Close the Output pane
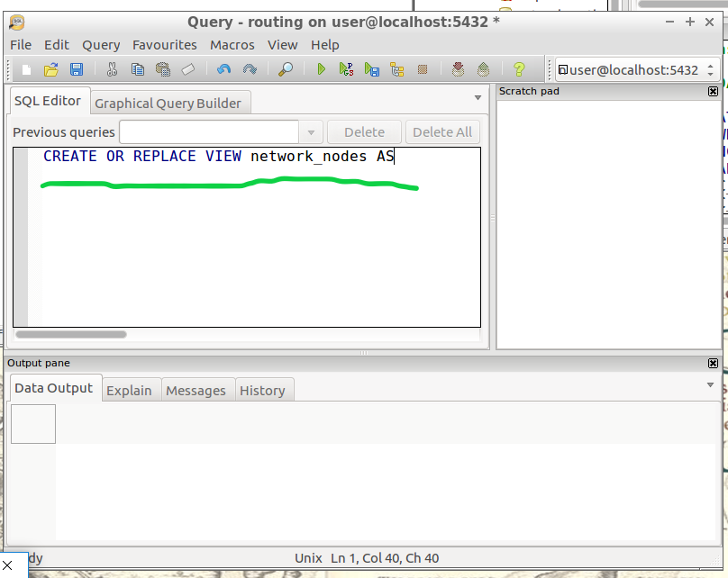The width and height of the screenshot is (728, 578). pos(713,363)
